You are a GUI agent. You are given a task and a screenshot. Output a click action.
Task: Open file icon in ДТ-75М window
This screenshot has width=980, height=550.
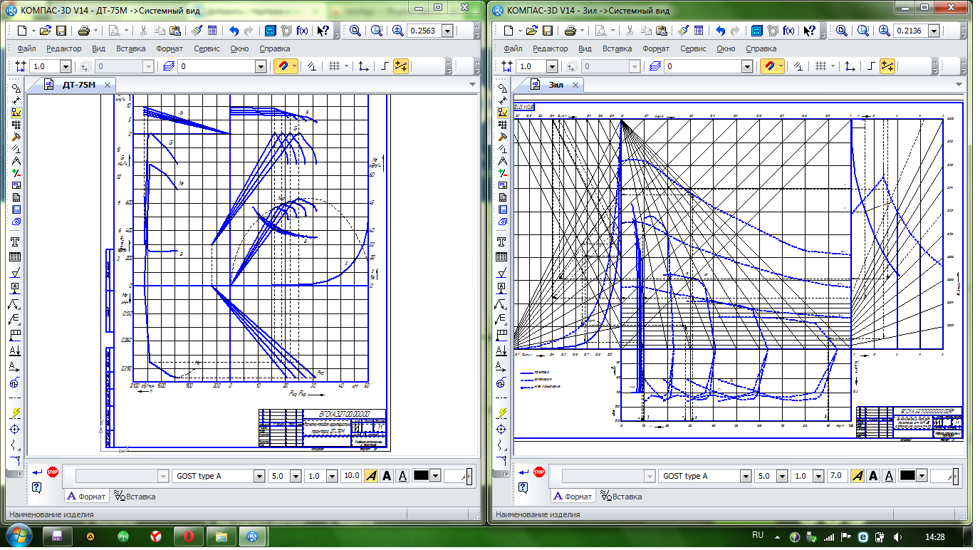[x=46, y=31]
